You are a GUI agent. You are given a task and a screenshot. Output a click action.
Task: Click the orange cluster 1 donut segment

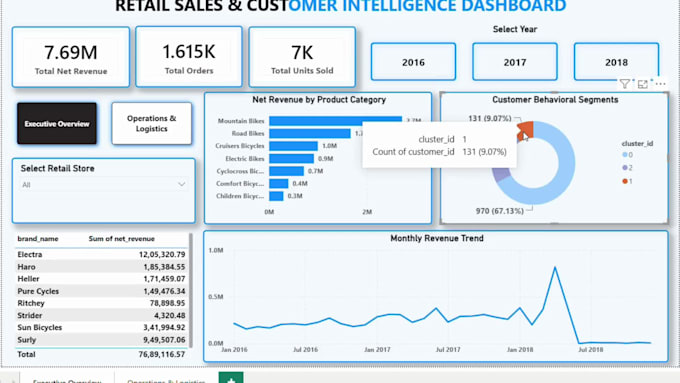click(526, 130)
